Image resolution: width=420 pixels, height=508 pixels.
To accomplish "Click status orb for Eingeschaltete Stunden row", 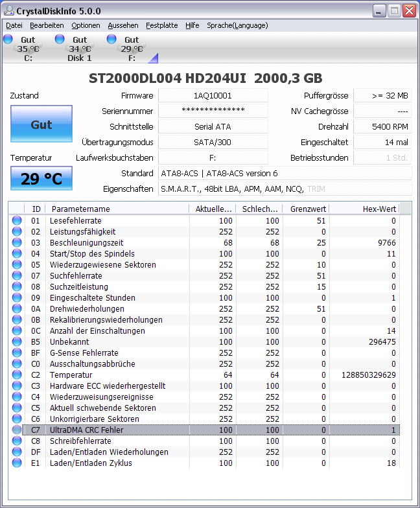I will (x=17, y=298).
